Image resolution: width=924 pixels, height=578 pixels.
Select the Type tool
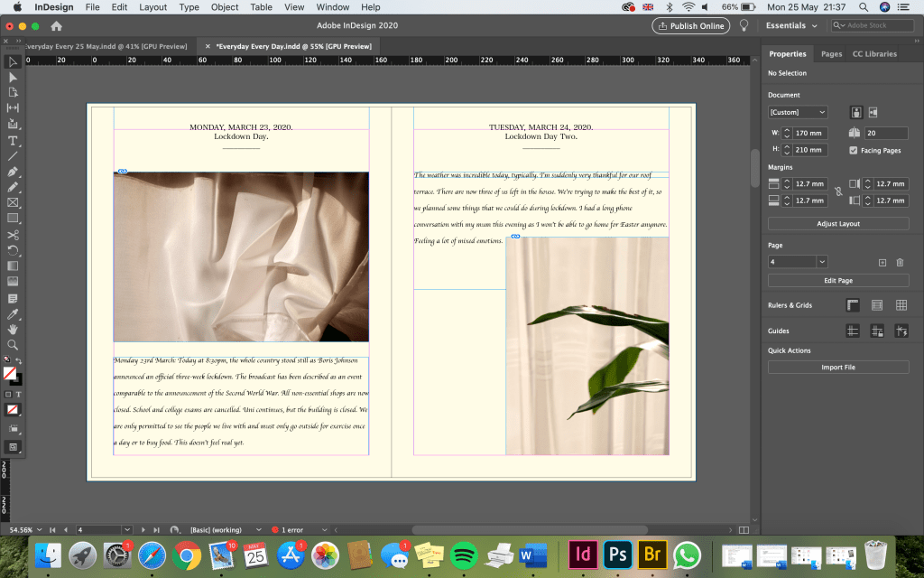[13, 141]
